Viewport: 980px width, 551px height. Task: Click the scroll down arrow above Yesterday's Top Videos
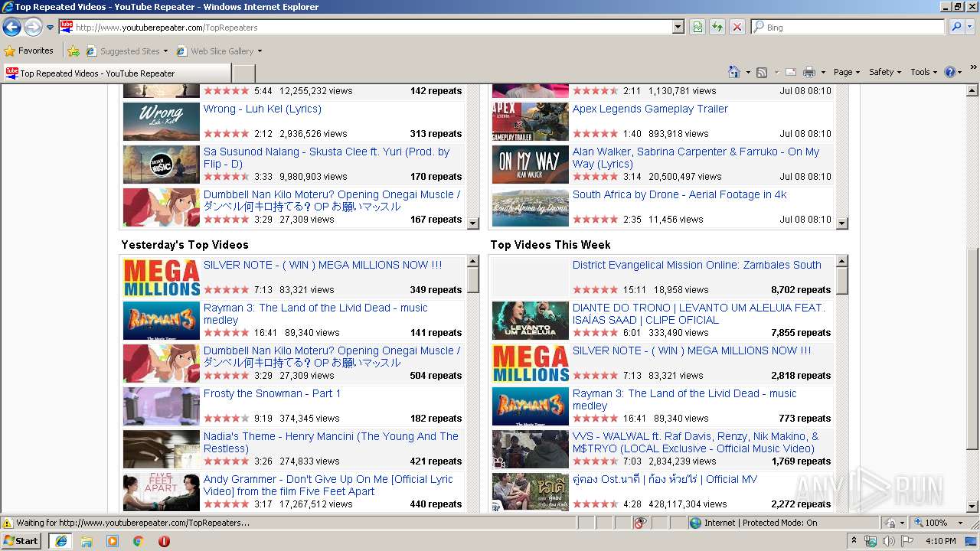point(473,223)
